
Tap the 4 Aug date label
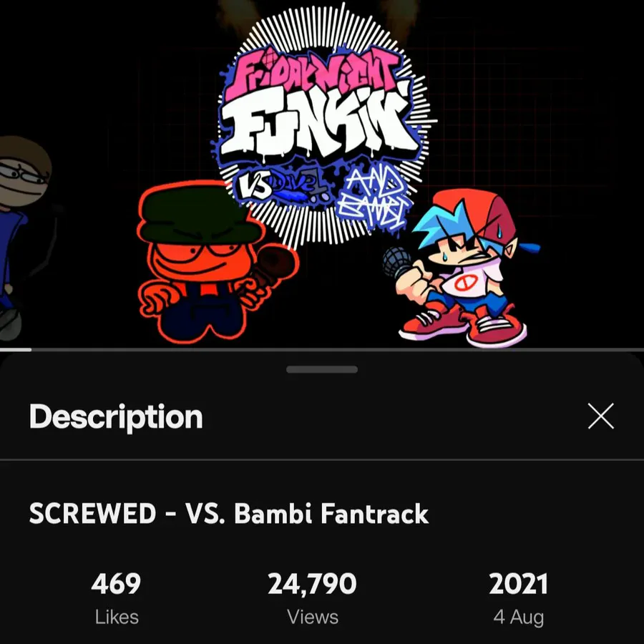[x=518, y=618]
